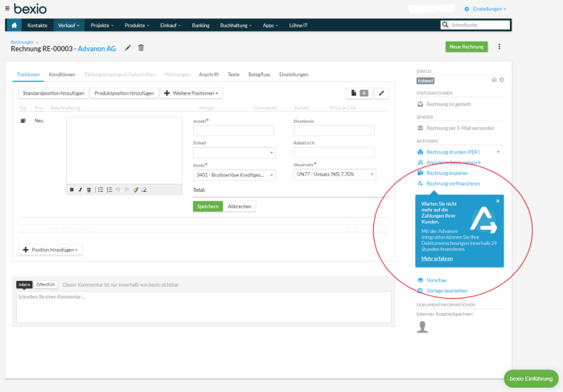Toggle bold formatting in description editor
563x392 pixels.
[x=72, y=190]
